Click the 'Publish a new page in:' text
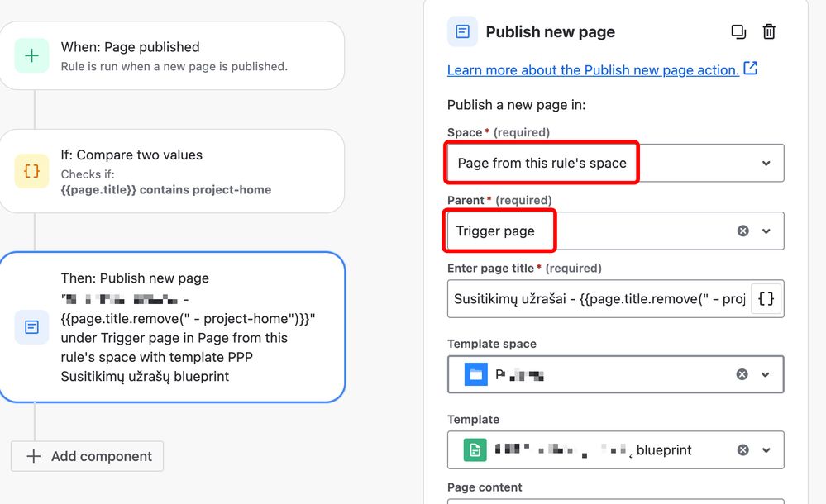 [x=516, y=105]
